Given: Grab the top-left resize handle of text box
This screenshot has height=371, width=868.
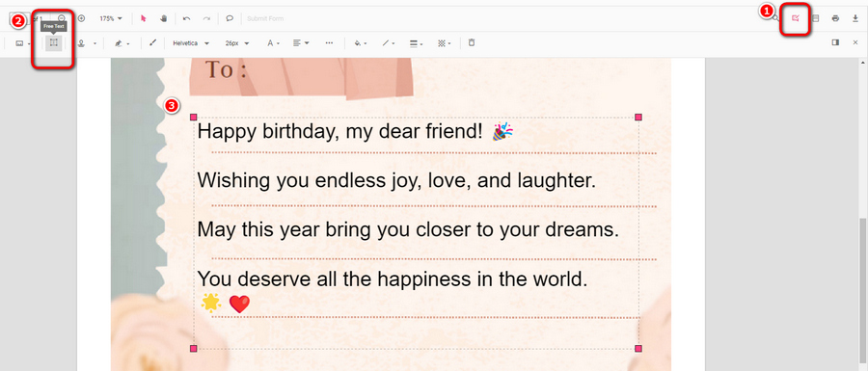Looking at the screenshot, I should [x=193, y=118].
